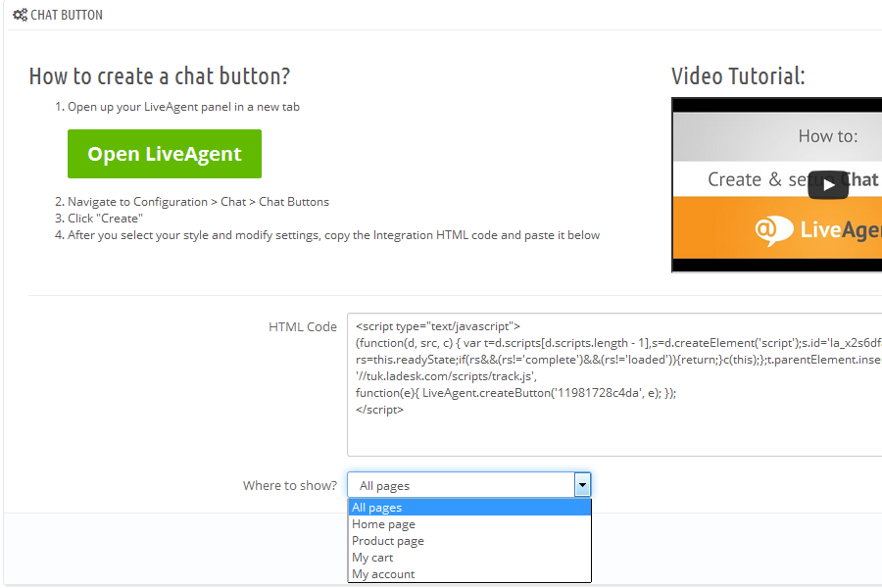Click the 'How to create a chat button?' heading
Screen dimensions: 882x588
160,76
